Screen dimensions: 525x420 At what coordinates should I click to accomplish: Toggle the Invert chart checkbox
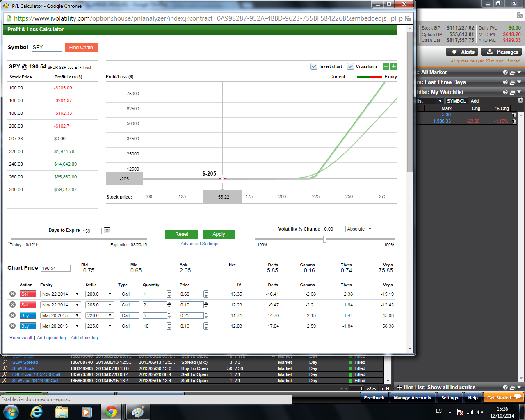pyautogui.click(x=314, y=66)
